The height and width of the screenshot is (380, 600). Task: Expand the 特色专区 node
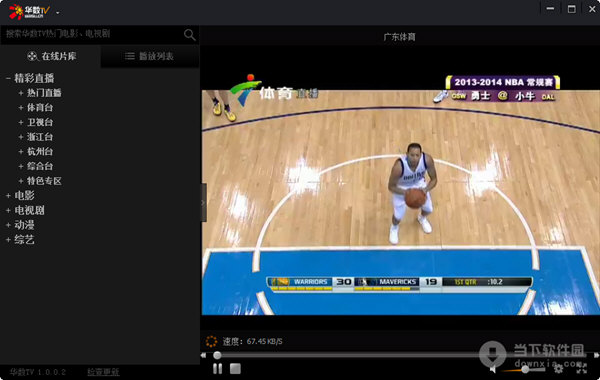pyautogui.click(x=21, y=181)
